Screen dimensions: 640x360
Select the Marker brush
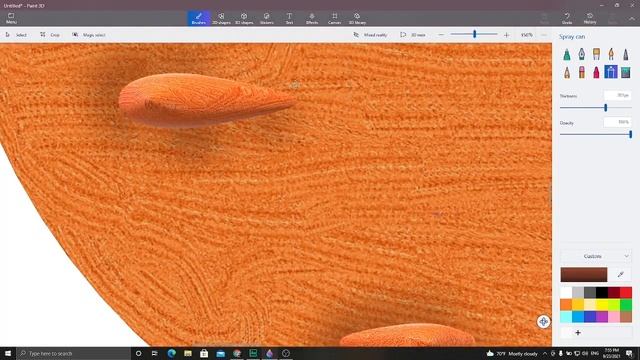point(567,54)
